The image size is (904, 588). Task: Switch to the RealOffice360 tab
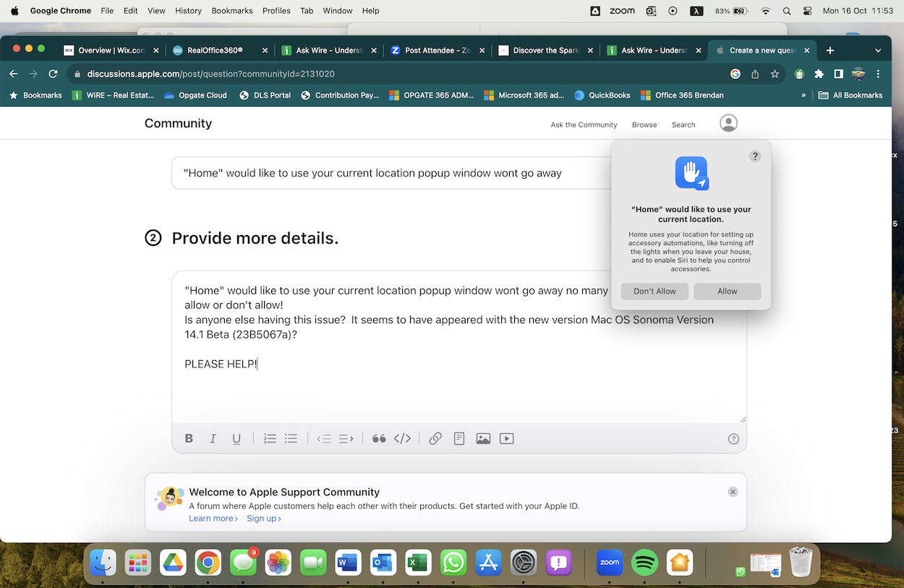point(220,51)
